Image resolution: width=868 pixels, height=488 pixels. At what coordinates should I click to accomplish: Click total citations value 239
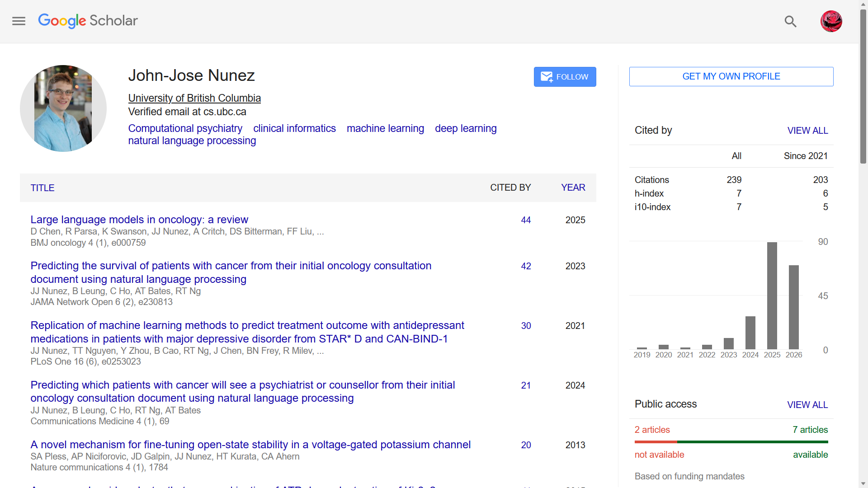(734, 180)
